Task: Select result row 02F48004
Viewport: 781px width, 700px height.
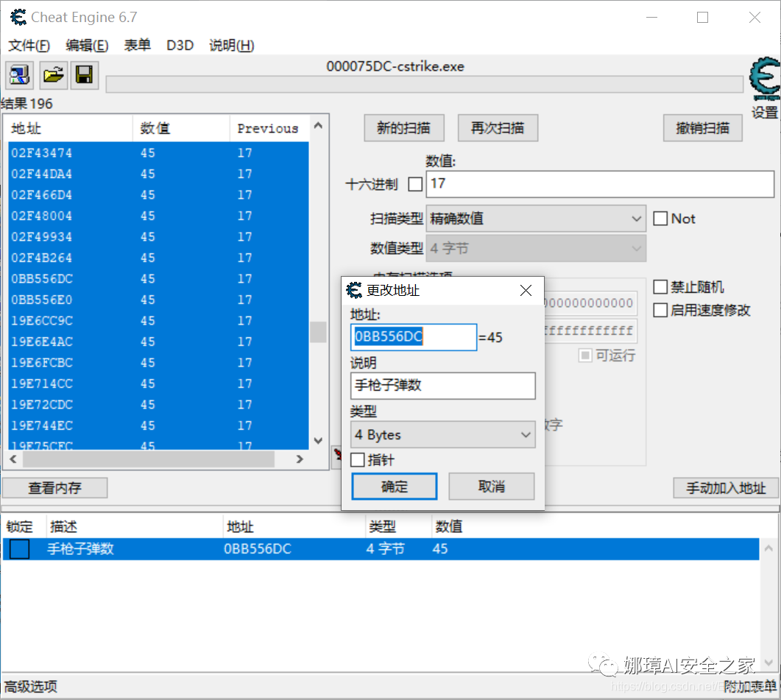Action: pos(158,216)
